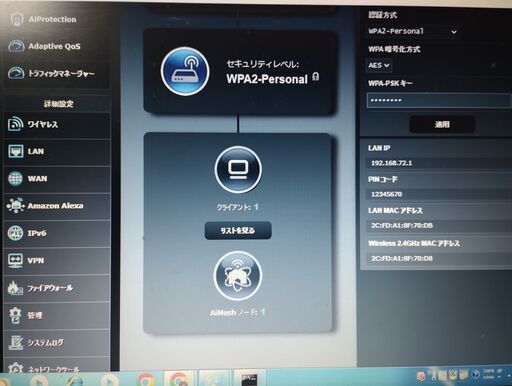The image size is (512, 386).
Task: Click the lock icon beside WPA2-Personal
Action: coord(316,77)
